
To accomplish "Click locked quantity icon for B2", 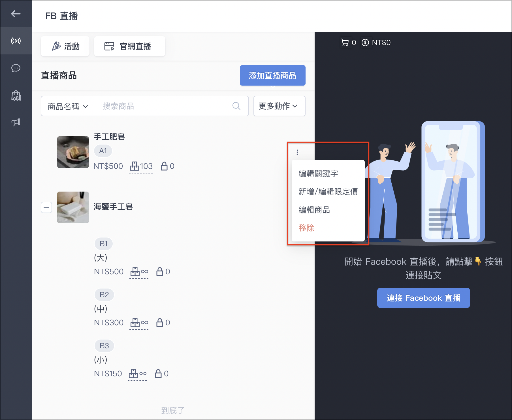I will (x=160, y=323).
